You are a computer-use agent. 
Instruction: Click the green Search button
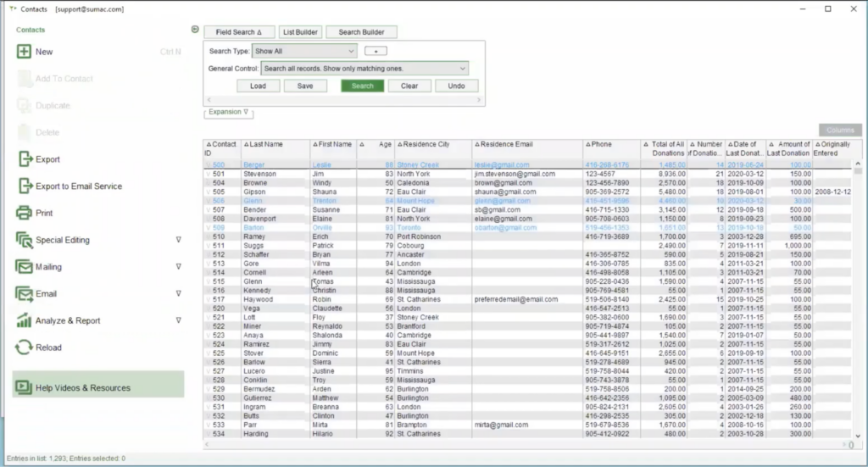(363, 86)
